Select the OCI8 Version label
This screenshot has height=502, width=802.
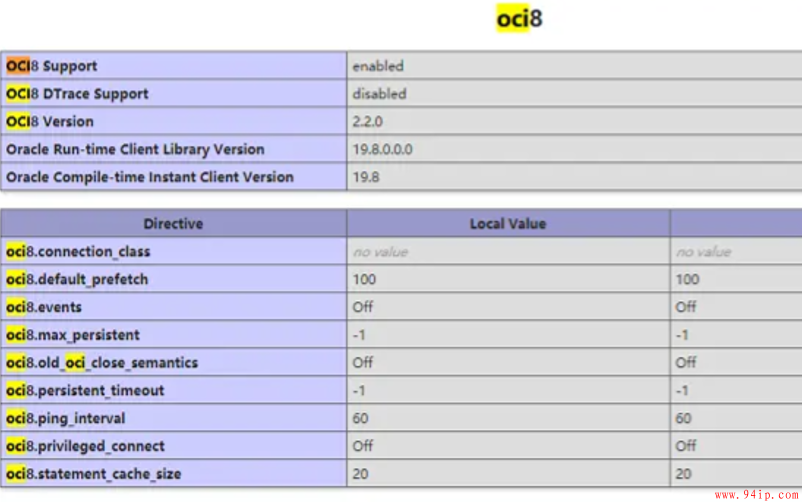[50, 121]
